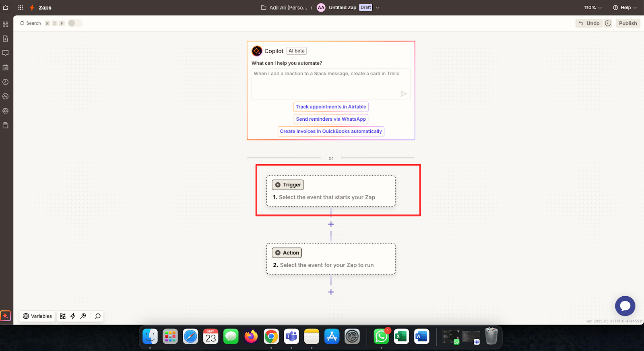Add a step between Trigger and Action
The height and width of the screenshot is (351, 644).
coord(331,224)
